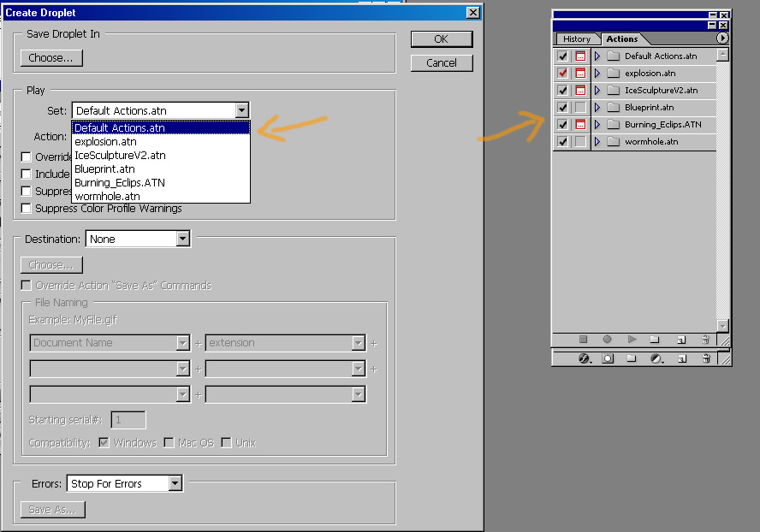Uncheck the wormhole.atn action set

coord(562,142)
